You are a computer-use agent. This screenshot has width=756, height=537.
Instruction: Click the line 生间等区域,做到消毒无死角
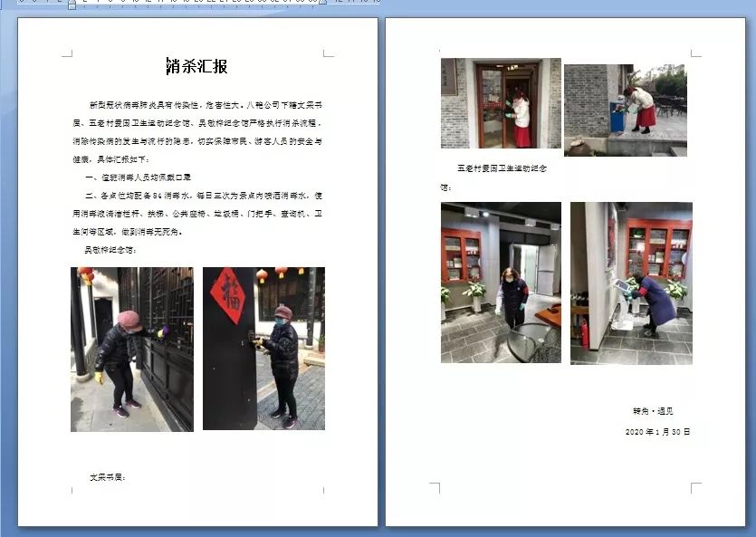point(128,232)
